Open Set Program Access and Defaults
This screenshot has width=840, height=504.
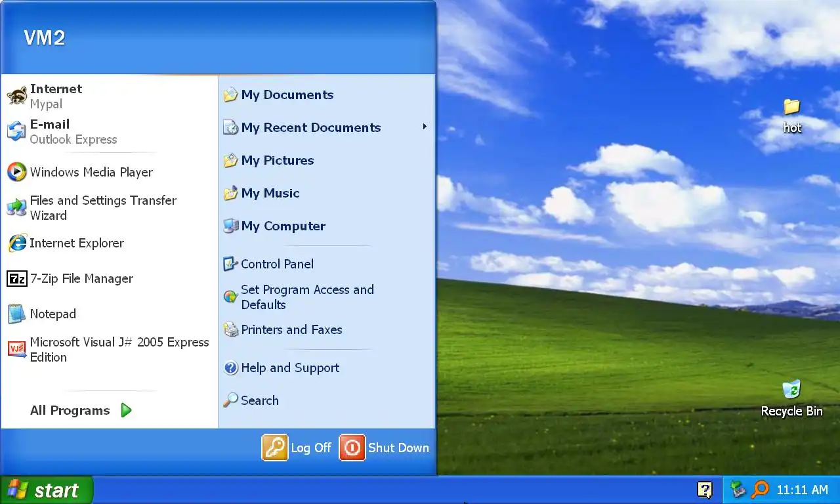[x=326, y=297]
